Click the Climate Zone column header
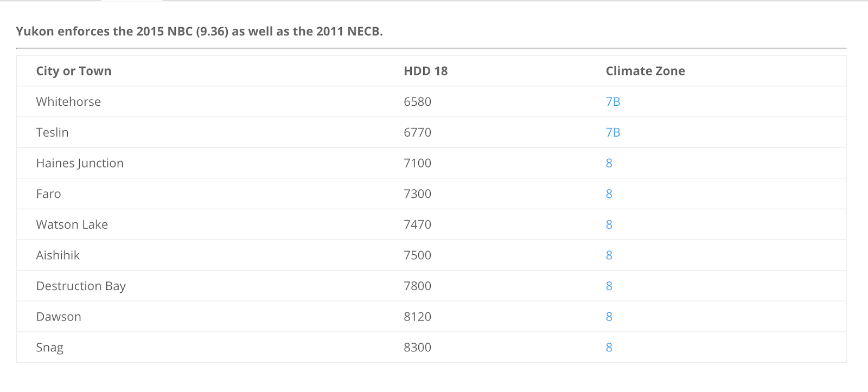The image size is (868, 392). [x=645, y=71]
